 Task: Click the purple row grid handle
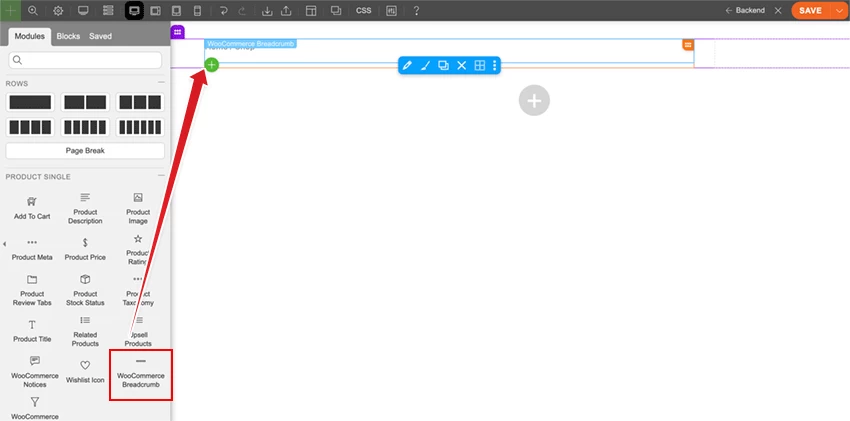coord(178,32)
